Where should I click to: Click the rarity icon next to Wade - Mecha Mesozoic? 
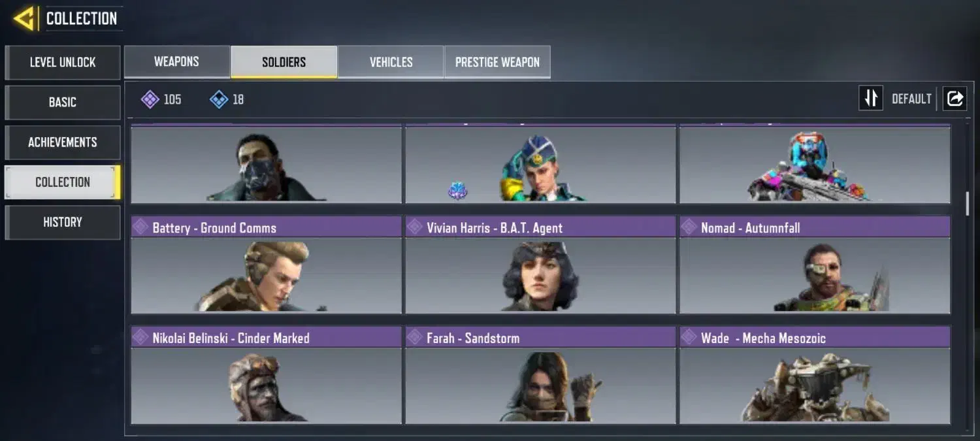tap(689, 337)
